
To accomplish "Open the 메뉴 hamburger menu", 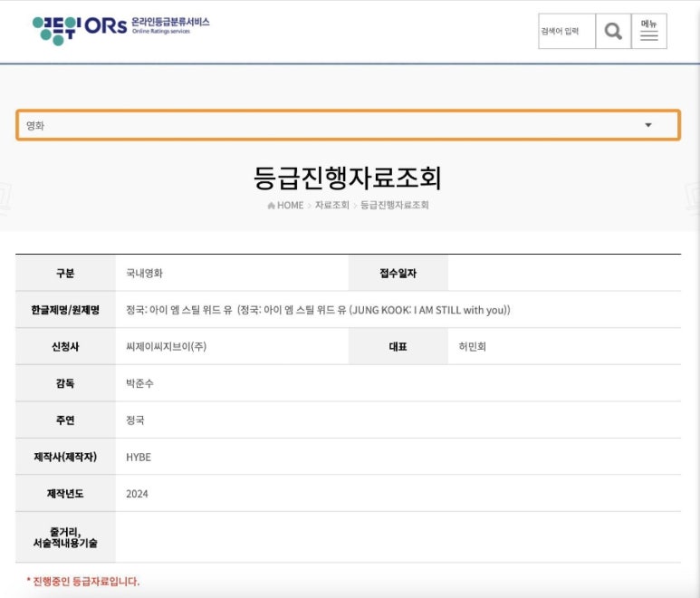I will [648, 32].
